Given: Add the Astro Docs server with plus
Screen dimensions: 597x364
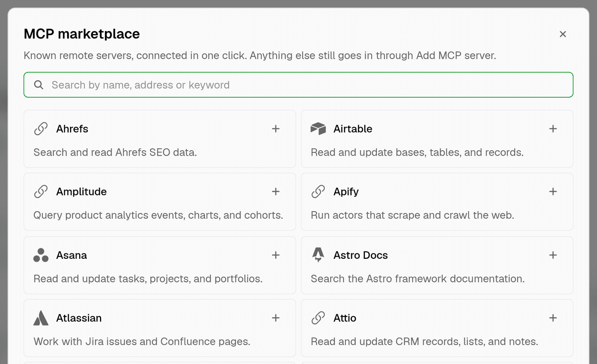Looking at the screenshot, I should tap(553, 255).
